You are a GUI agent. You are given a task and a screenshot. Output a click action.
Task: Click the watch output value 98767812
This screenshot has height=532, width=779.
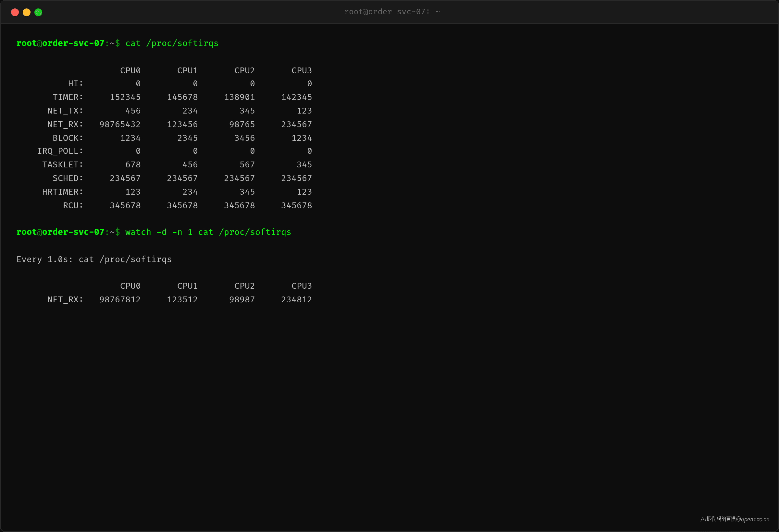[120, 300]
